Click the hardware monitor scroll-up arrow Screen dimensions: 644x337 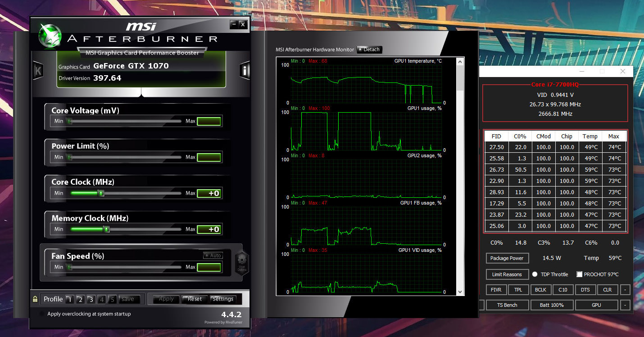(x=460, y=61)
